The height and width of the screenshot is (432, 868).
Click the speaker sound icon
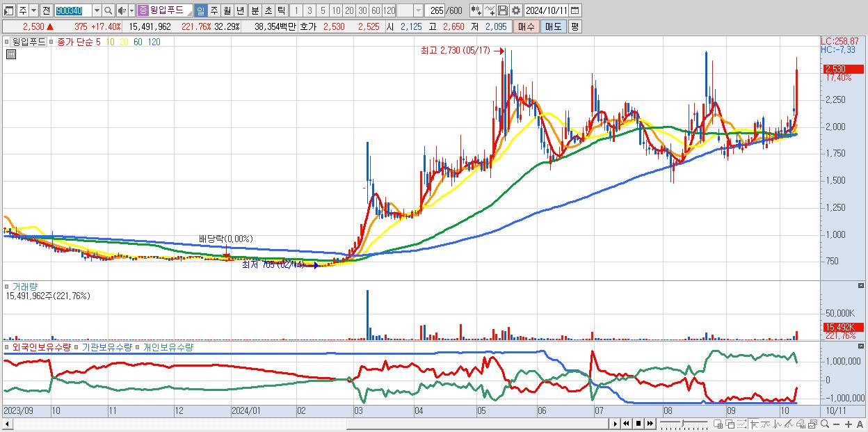[x=122, y=10]
